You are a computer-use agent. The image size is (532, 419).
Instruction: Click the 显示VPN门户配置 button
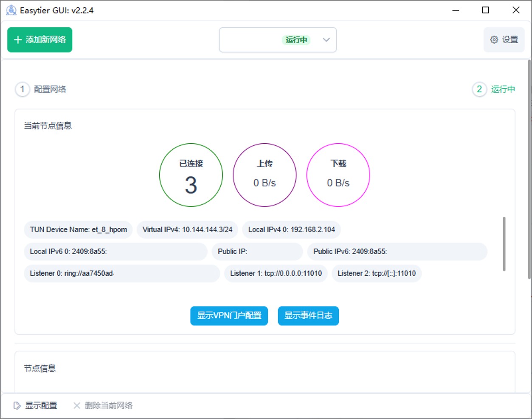[x=229, y=316]
